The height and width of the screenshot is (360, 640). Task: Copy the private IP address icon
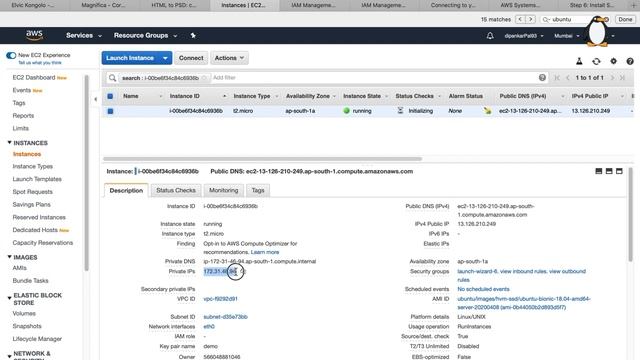243,271
